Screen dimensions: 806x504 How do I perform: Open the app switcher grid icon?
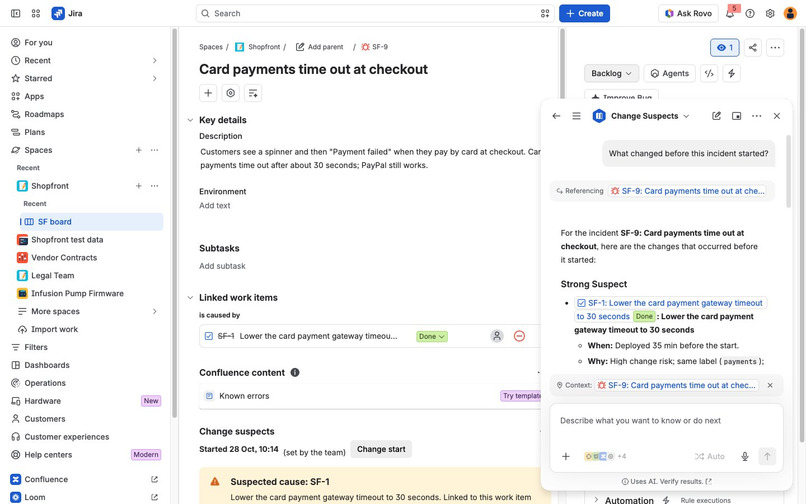click(35, 13)
